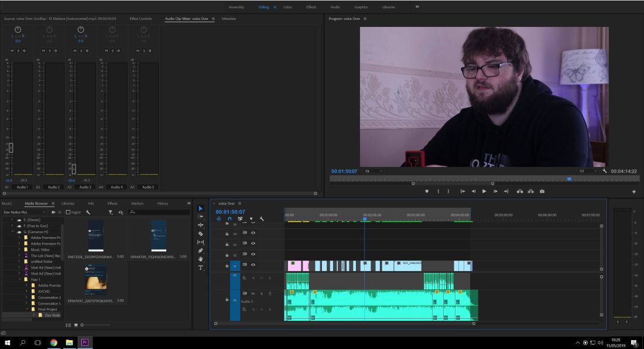This screenshot has width=644, height=349.
Task: Toggle V1 track output eye icon
Action: [x=254, y=266]
